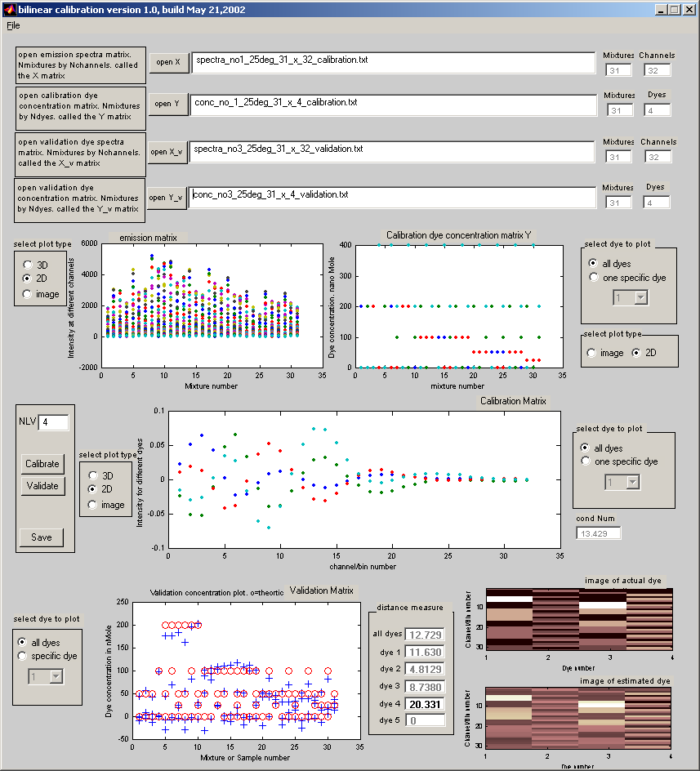Viewport: 700px width, 771px height.
Task: Open the File menu
Action: (x=13, y=25)
